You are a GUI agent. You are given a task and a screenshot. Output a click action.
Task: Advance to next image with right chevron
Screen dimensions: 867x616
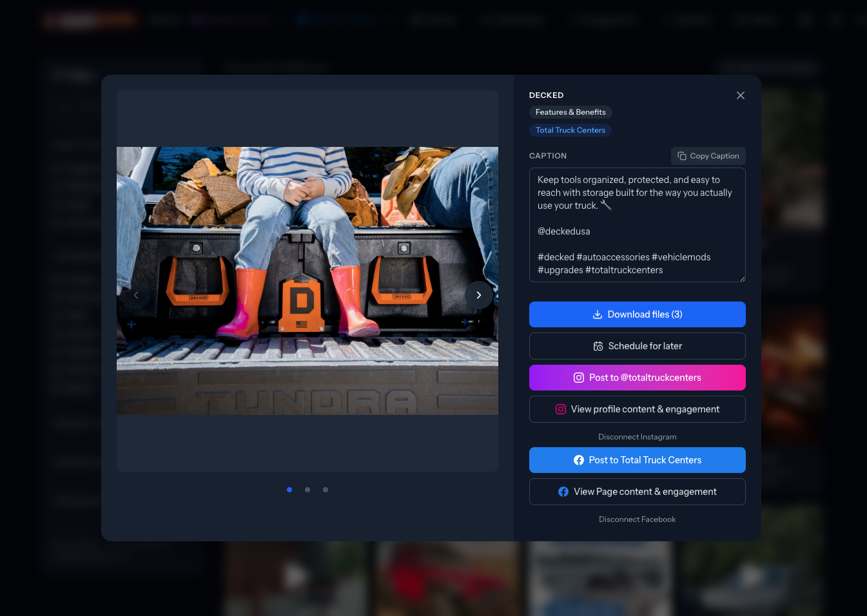coord(478,295)
